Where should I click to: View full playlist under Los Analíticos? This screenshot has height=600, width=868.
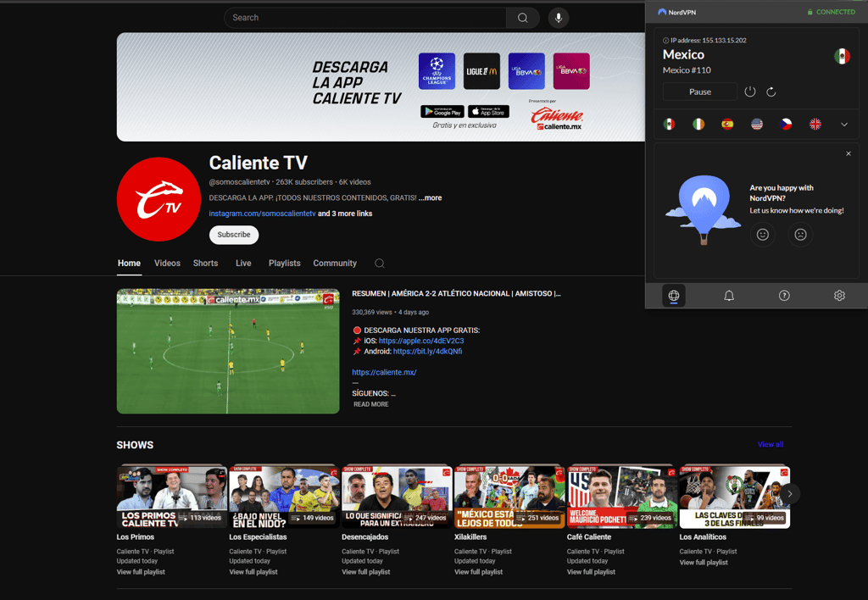704,563
